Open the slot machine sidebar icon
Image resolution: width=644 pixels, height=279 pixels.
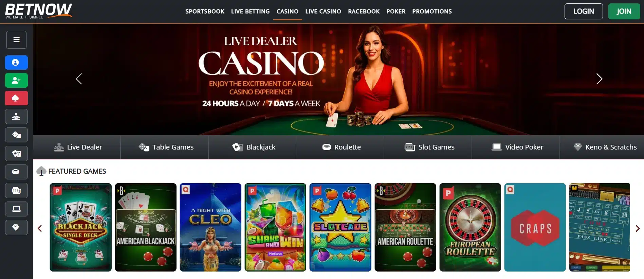[x=16, y=190]
